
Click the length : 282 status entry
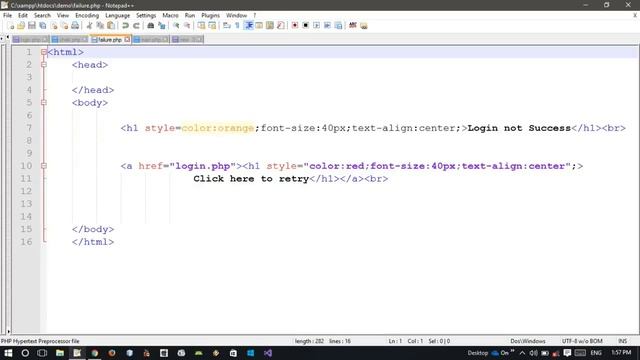coord(309,341)
